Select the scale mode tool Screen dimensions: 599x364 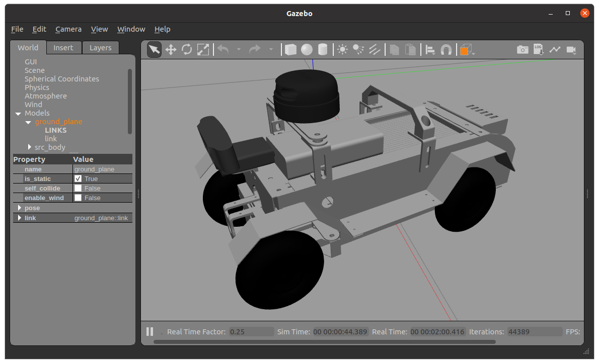(x=203, y=49)
